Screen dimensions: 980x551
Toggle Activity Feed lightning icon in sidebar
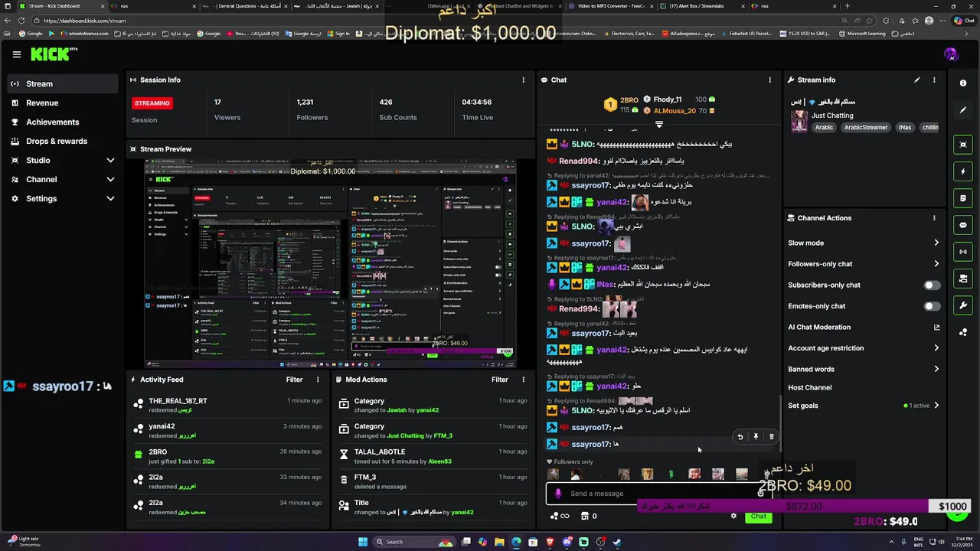pyautogui.click(x=963, y=171)
